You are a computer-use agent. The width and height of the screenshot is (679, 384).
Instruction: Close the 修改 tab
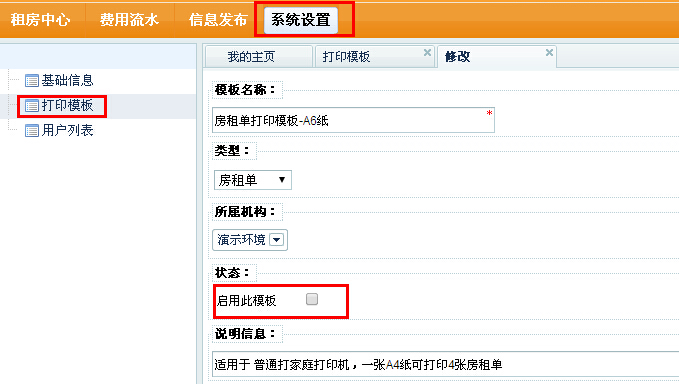[549, 52]
